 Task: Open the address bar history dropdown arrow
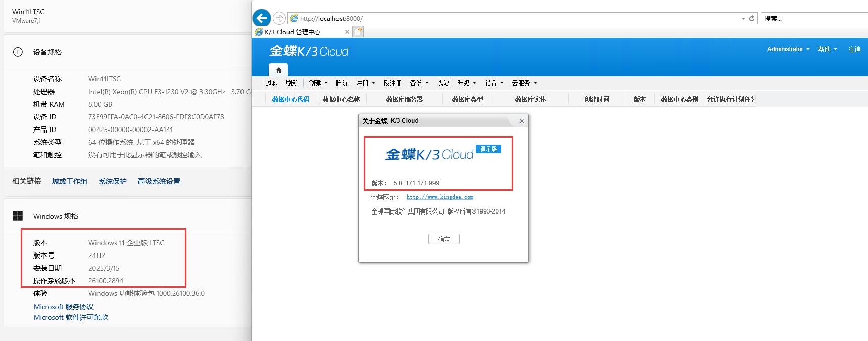pyautogui.click(x=743, y=19)
